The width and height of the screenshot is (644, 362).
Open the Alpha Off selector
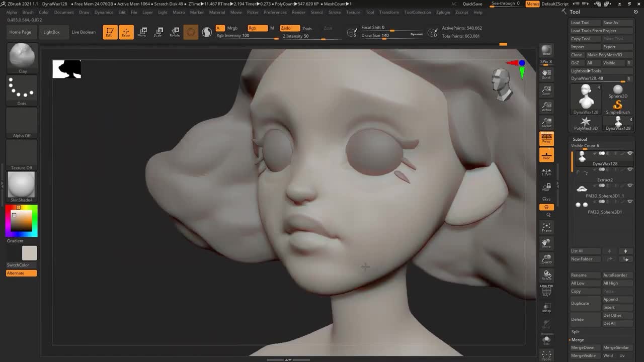point(22,123)
